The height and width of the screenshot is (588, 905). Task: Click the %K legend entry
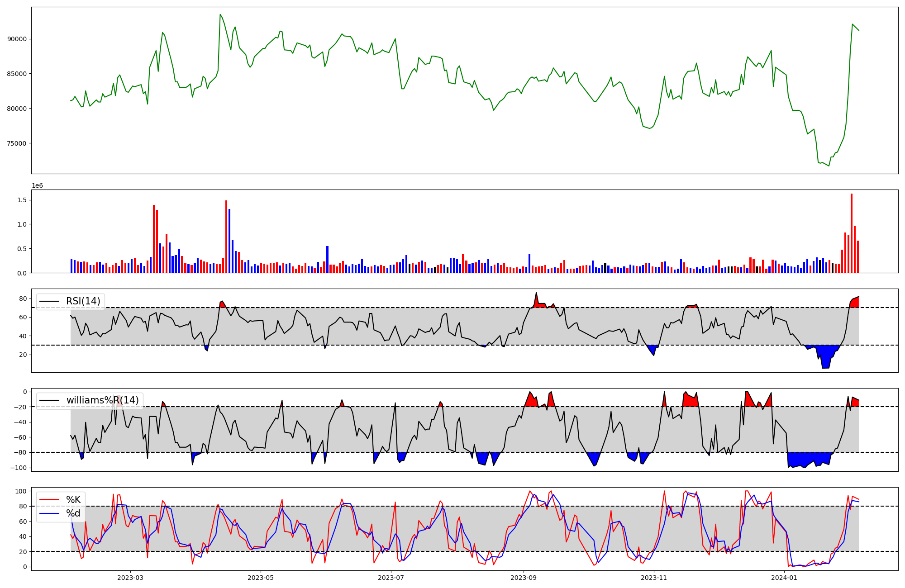click(73, 500)
